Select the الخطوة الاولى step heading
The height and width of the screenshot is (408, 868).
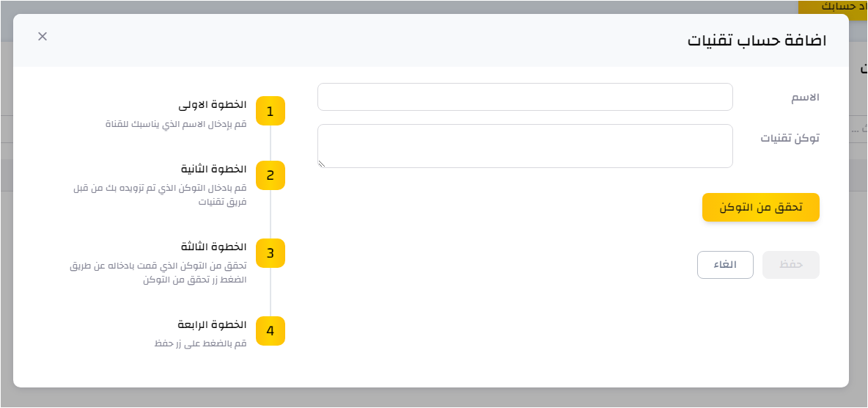[x=213, y=105]
